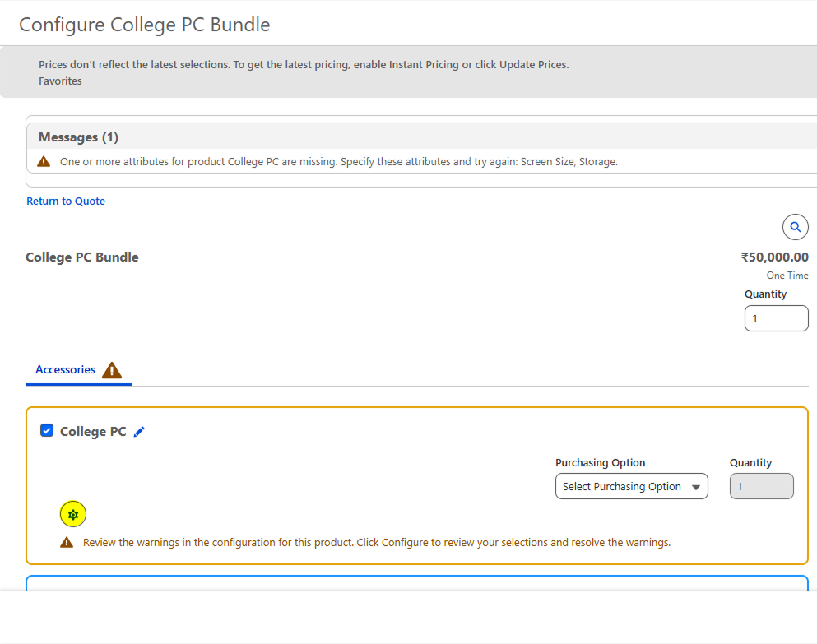Viewport: 817px width, 644px height.
Task: Focus the bundle Quantity input field
Action: tap(776, 318)
